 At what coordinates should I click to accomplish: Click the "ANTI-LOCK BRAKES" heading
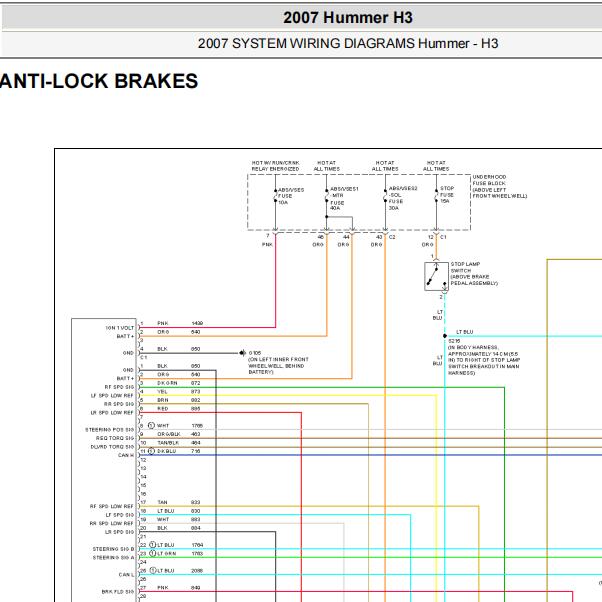coord(99,81)
